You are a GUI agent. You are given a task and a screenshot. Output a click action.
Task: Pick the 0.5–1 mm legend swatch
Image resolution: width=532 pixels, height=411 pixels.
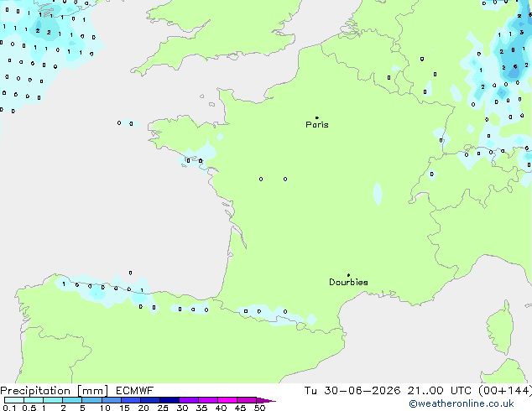pyautogui.click(x=34, y=400)
